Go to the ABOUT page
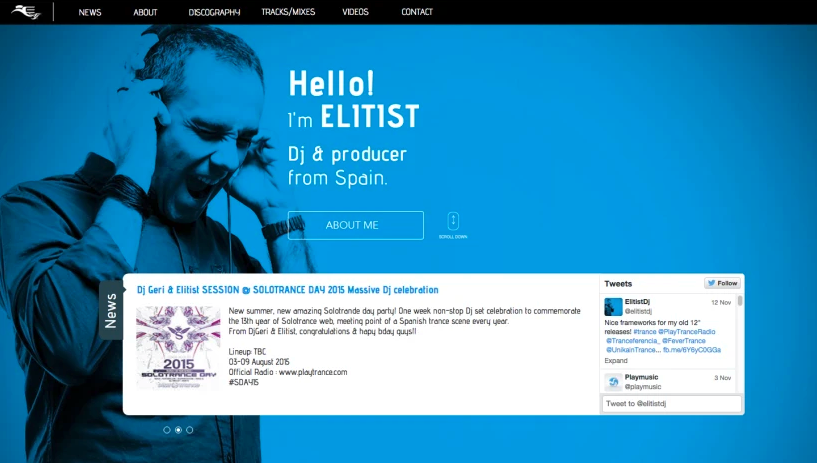This screenshot has width=817, height=463. (145, 12)
